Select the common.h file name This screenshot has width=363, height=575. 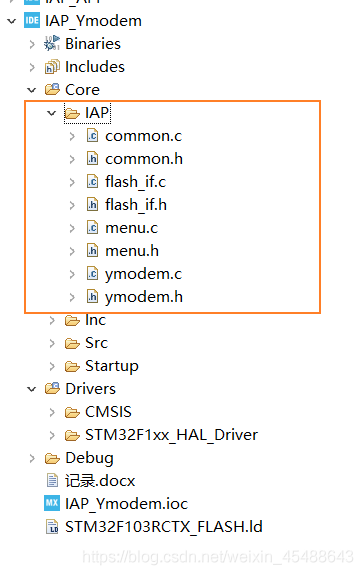click(x=144, y=159)
